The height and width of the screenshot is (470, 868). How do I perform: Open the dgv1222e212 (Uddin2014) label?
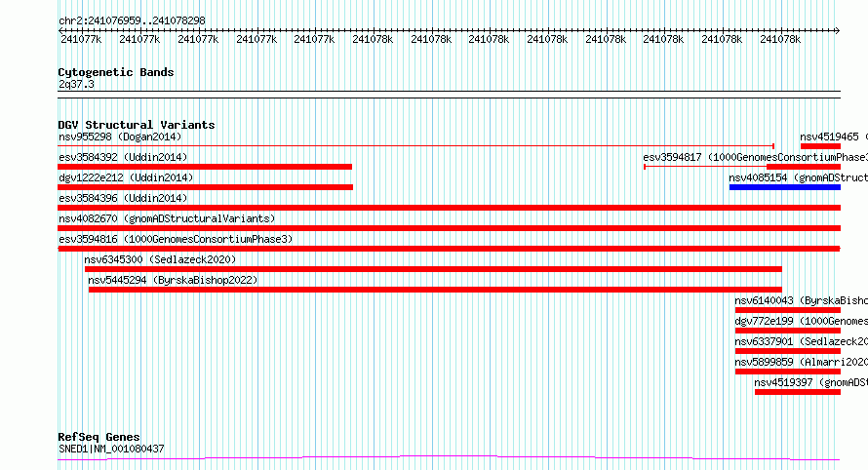coord(126,177)
